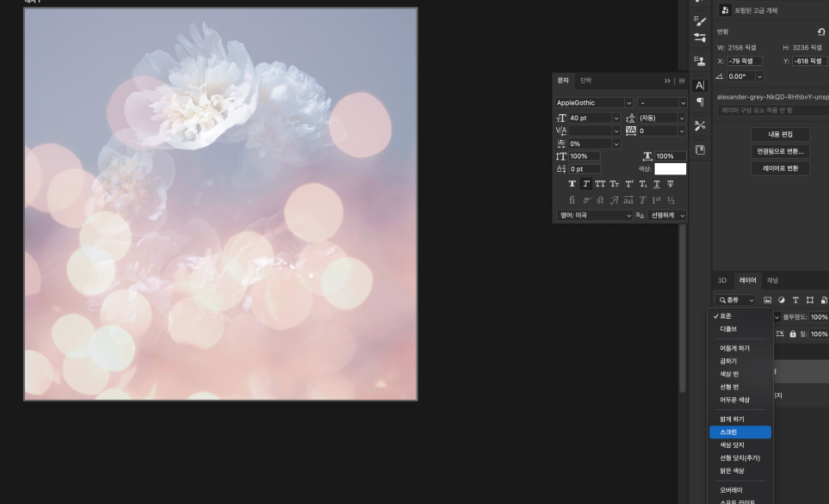Viewport: 829px width, 504px height.
Task: Click the Y position field -618 픽셀
Action: 810,61
